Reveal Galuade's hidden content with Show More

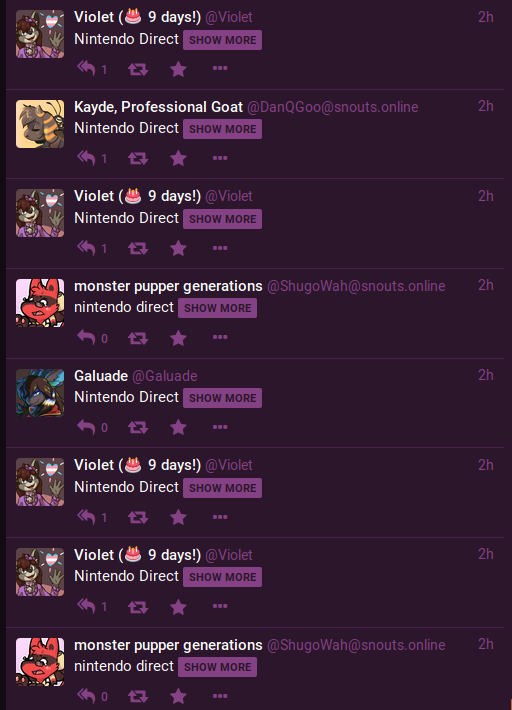(x=222, y=398)
